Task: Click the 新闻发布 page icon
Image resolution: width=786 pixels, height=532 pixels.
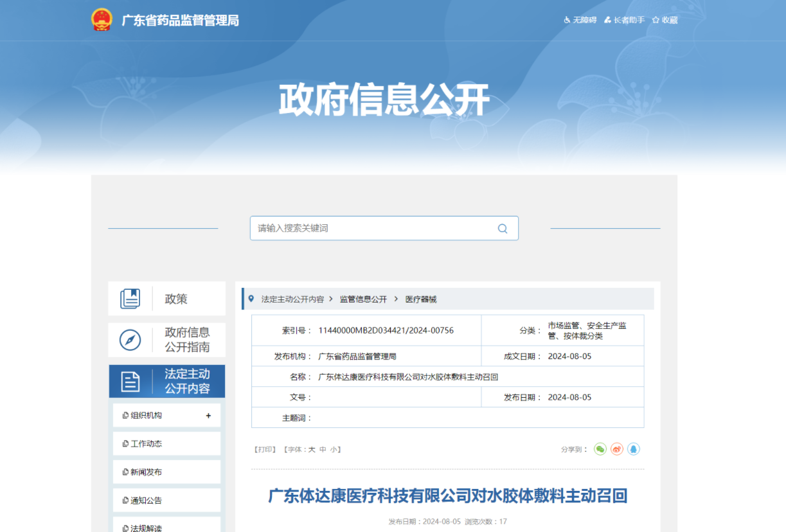Action: coord(125,472)
